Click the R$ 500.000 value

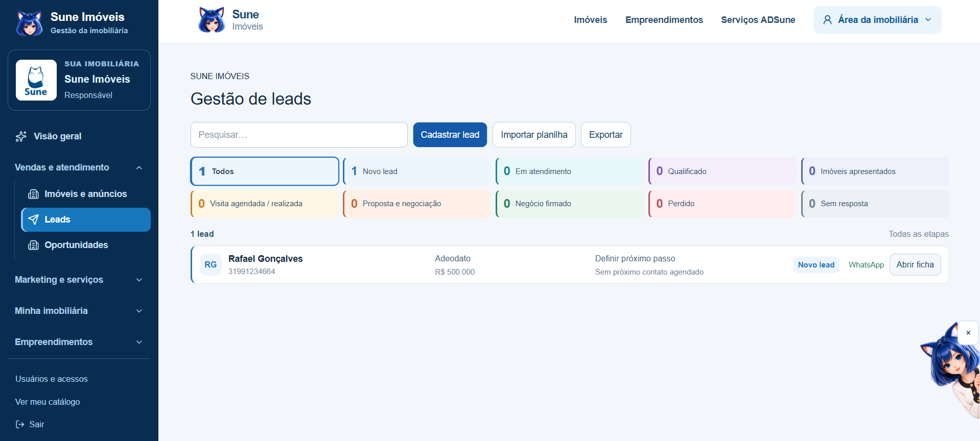pyautogui.click(x=455, y=272)
